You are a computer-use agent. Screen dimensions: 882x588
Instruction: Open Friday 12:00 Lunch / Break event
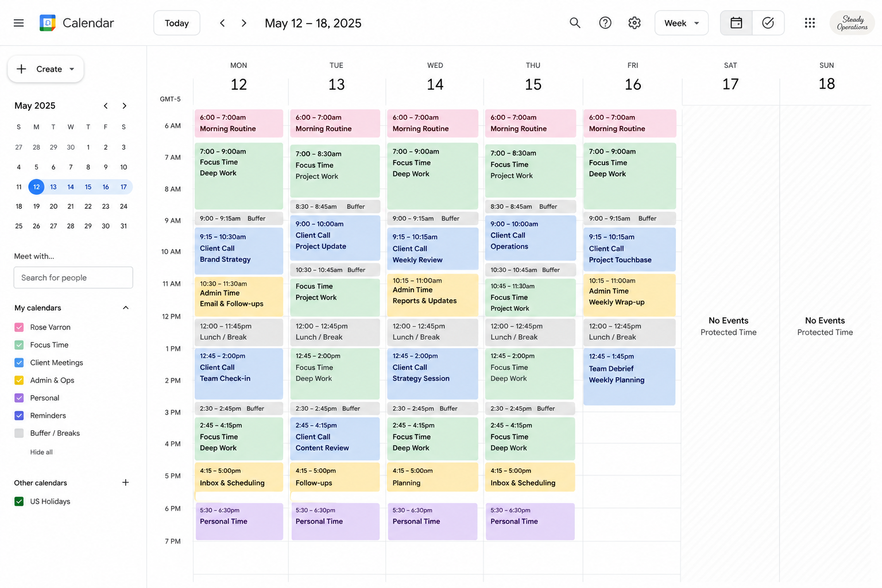tap(630, 332)
